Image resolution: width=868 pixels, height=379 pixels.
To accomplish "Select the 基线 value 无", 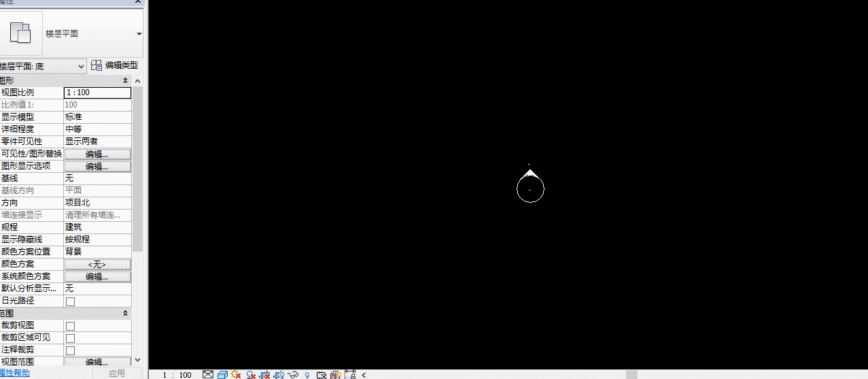I will click(97, 178).
